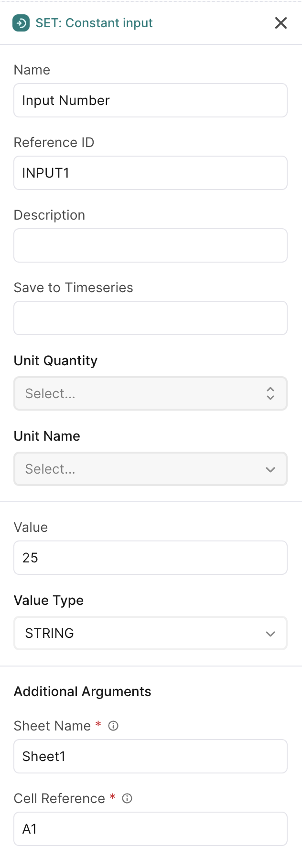Select the Save to Timeseries field

click(x=151, y=318)
